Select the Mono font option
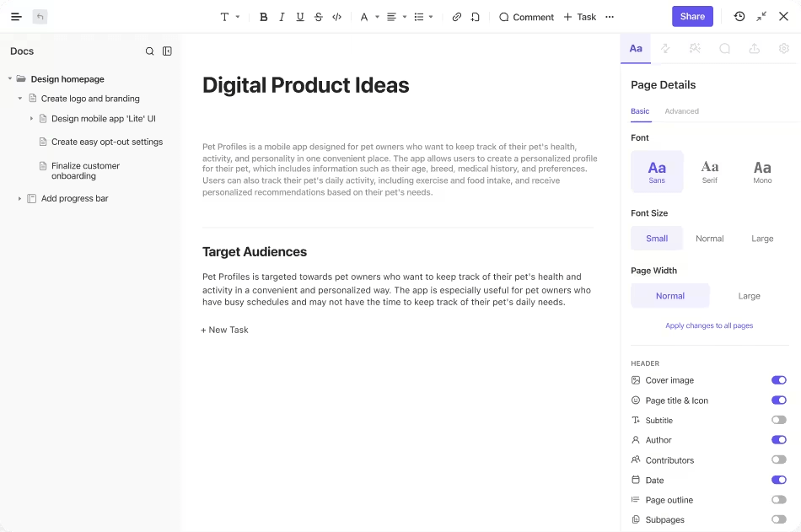 pos(762,172)
